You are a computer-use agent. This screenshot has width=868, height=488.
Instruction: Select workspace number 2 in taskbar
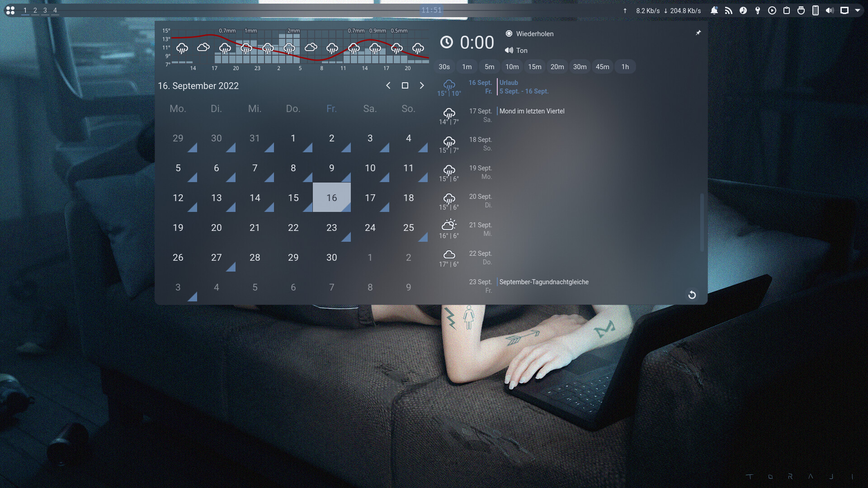[34, 10]
